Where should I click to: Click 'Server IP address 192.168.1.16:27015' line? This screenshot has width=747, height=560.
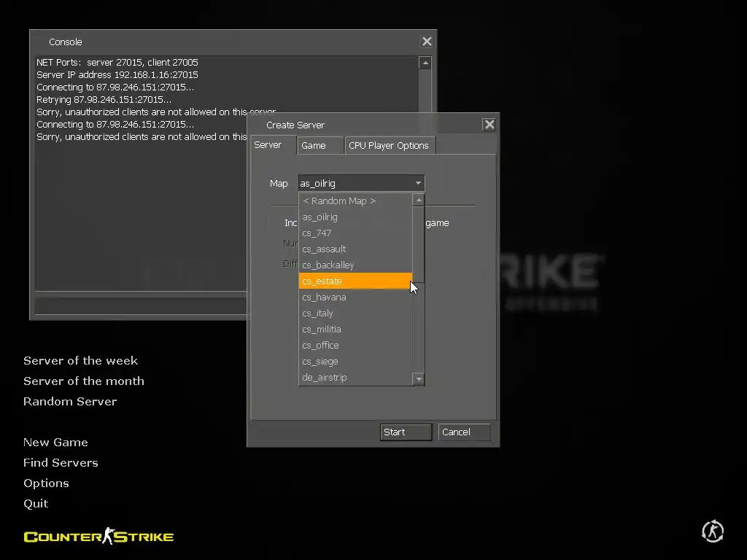click(x=117, y=75)
